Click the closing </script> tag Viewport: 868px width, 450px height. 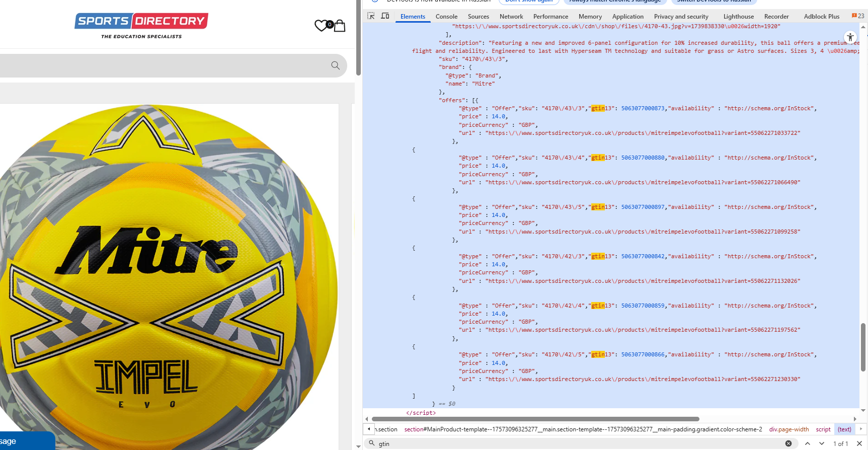421,413
